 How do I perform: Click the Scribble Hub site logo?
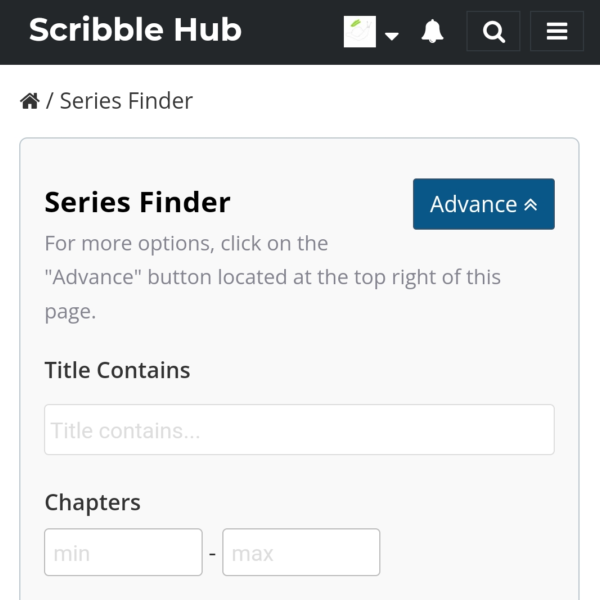coord(135,30)
